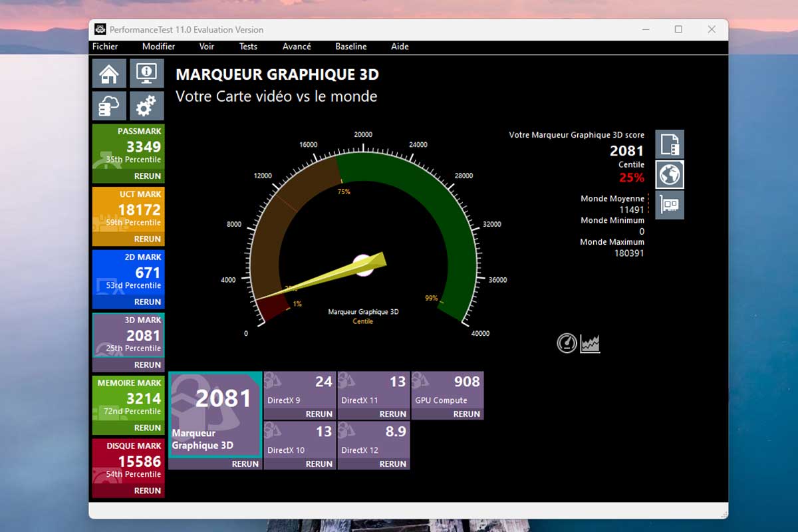Click the "Monde Maximum" label
The width and height of the screenshot is (798, 532).
coord(612,242)
